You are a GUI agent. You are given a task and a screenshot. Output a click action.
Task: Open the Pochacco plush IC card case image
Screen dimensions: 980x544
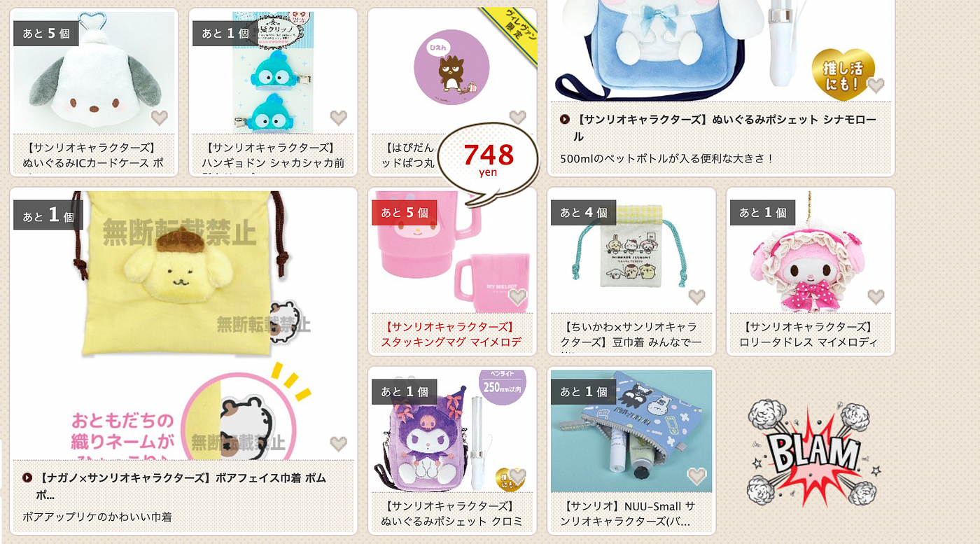pyautogui.click(x=94, y=73)
